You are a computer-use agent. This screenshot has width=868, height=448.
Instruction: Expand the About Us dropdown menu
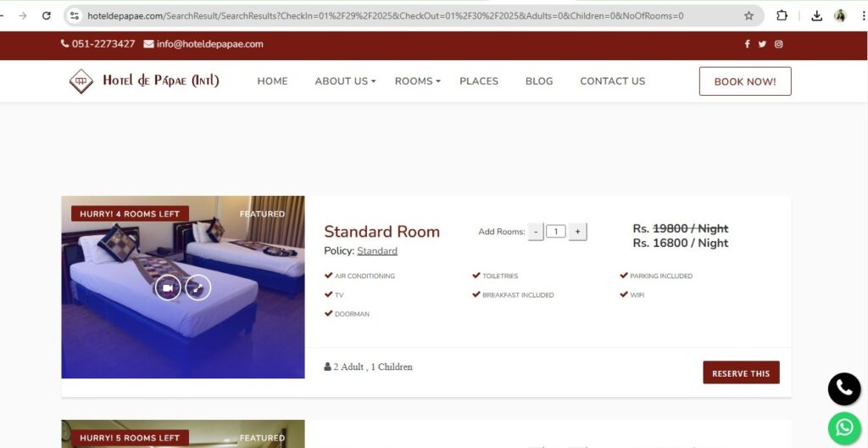(x=345, y=81)
